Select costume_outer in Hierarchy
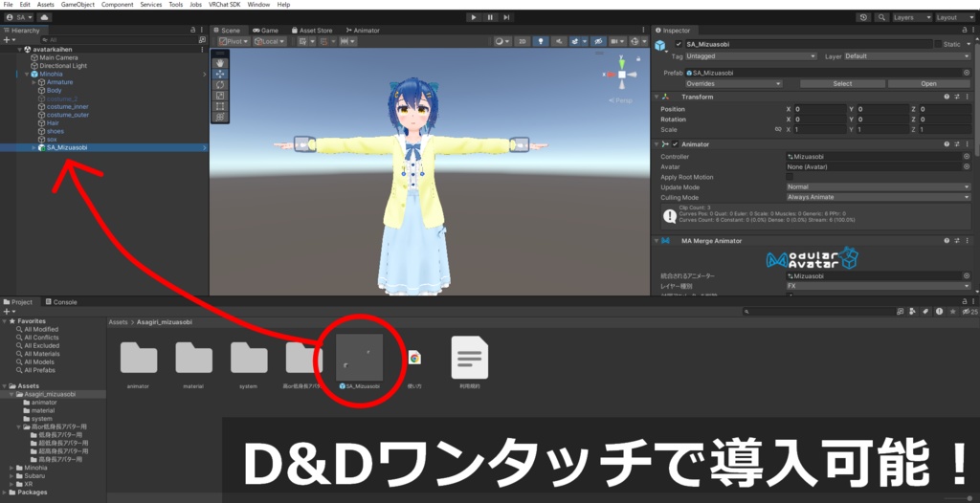980x503 pixels. [68, 115]
